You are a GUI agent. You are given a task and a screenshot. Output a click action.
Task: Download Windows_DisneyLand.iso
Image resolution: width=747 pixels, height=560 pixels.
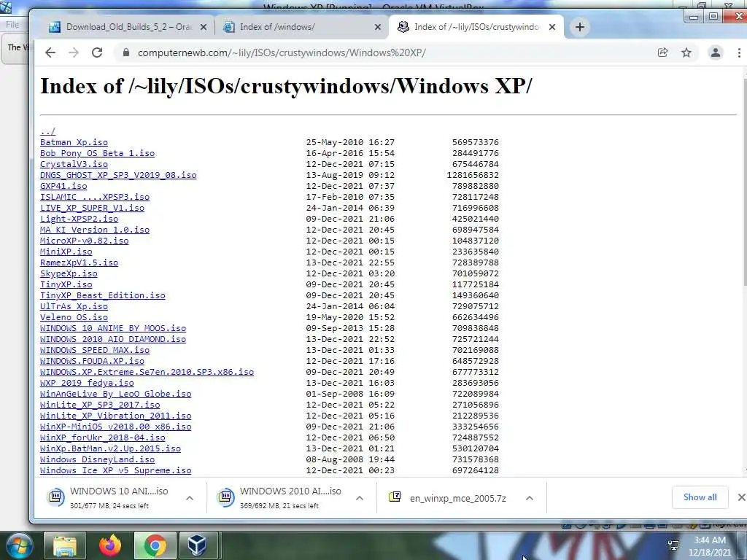coord(97,460)
